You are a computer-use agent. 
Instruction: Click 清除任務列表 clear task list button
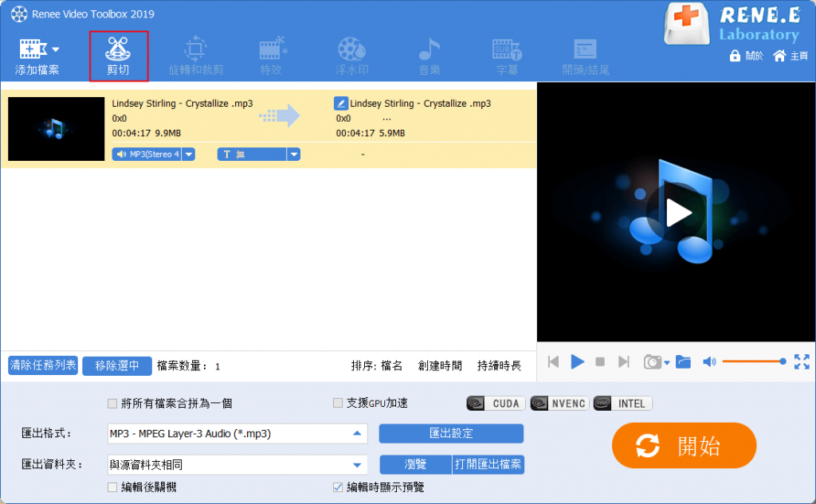(x=43, y=365)
